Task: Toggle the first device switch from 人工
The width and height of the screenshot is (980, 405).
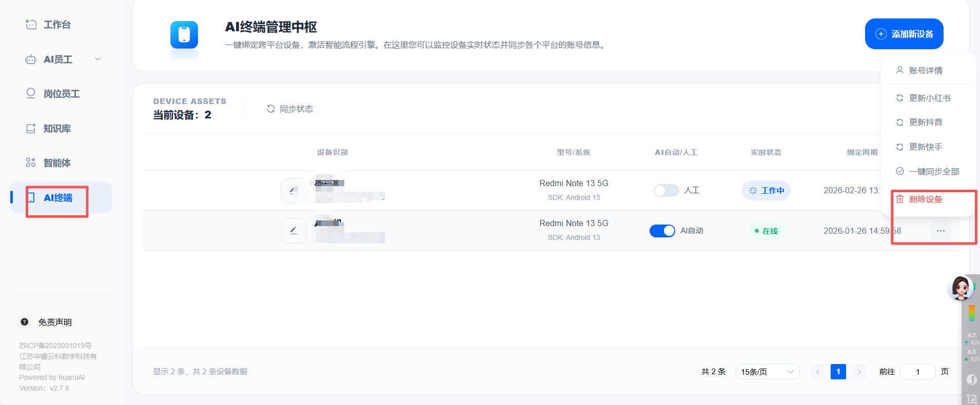Action: tap(666, 191)
